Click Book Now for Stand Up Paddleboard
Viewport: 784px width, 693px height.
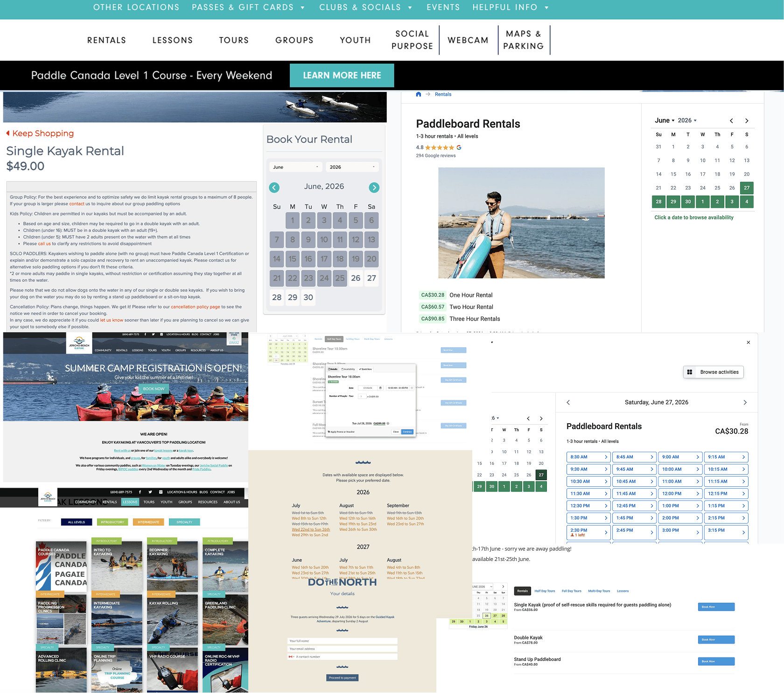click(716, 661)
